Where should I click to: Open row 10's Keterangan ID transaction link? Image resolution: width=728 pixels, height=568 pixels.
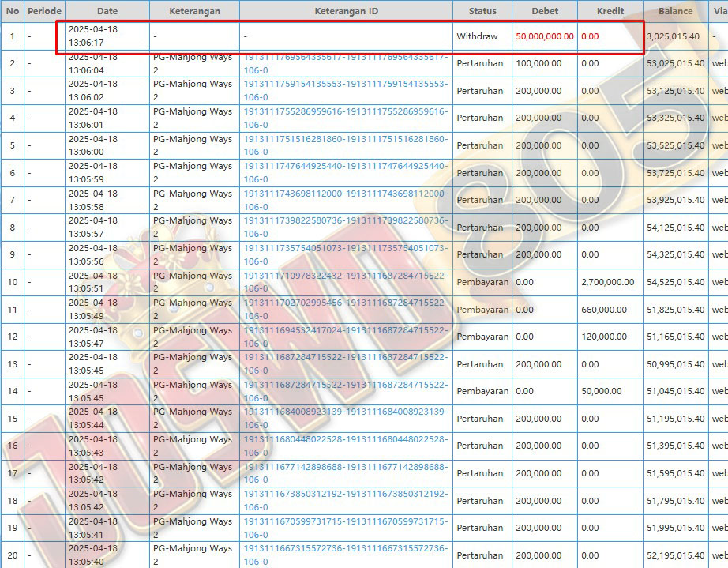[345, 282]
